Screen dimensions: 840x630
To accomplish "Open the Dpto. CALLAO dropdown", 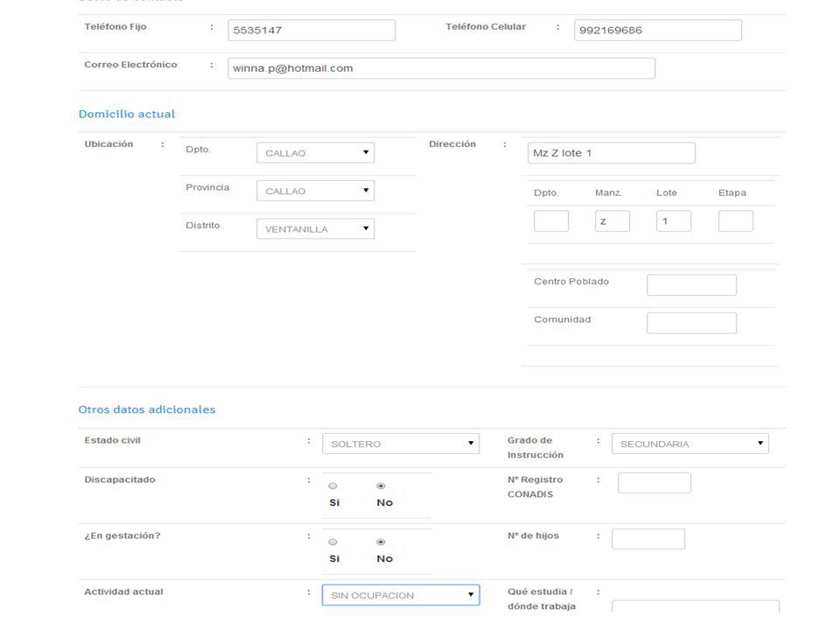I will pyautogui.click(x=316, y=152).
